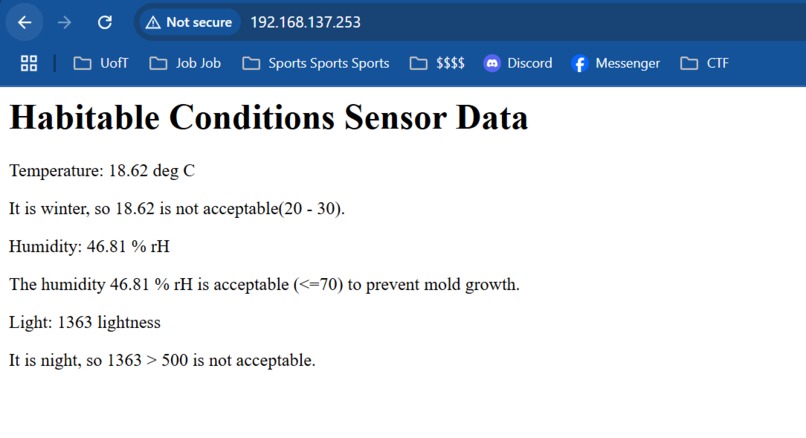Open the Messenger Facebook icon bookmark

580,64
